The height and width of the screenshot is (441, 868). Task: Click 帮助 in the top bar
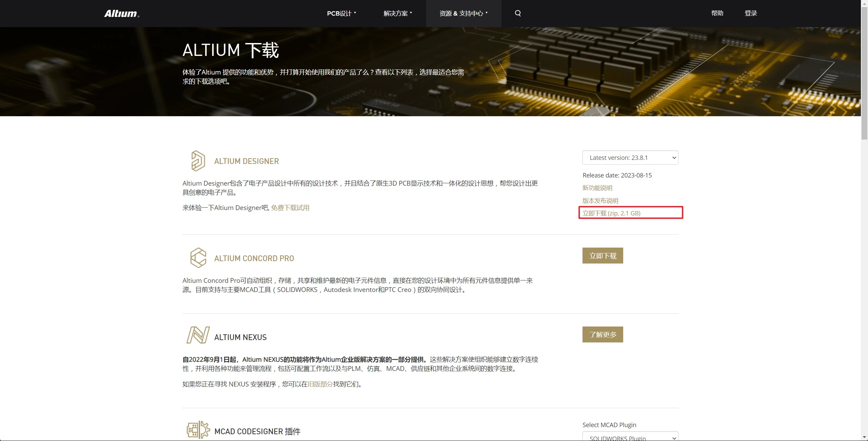click(717, 13)
